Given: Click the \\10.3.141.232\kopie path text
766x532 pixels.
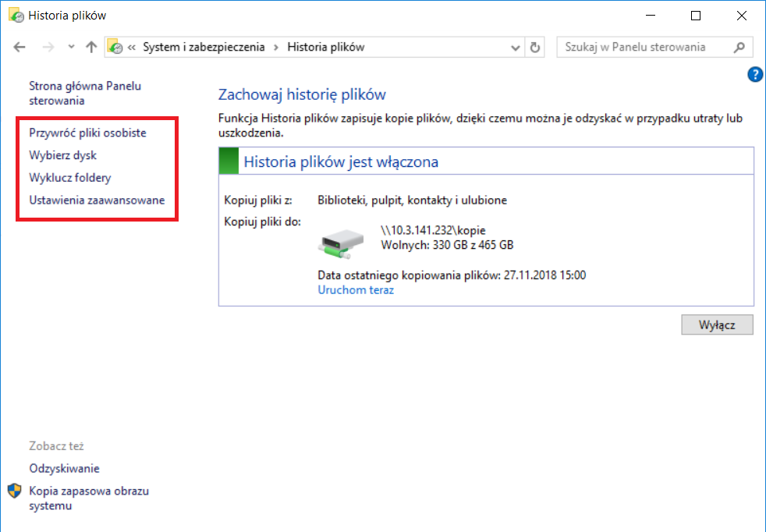Looking at the screenshot, I should coord(433,230).
